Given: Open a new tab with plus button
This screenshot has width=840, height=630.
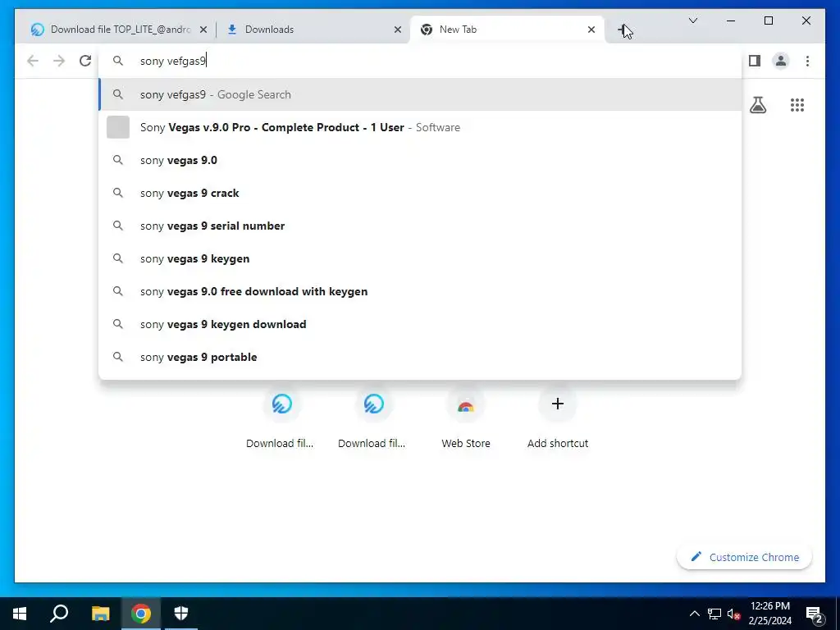Looking at the screenshot, I should point(623,30).
